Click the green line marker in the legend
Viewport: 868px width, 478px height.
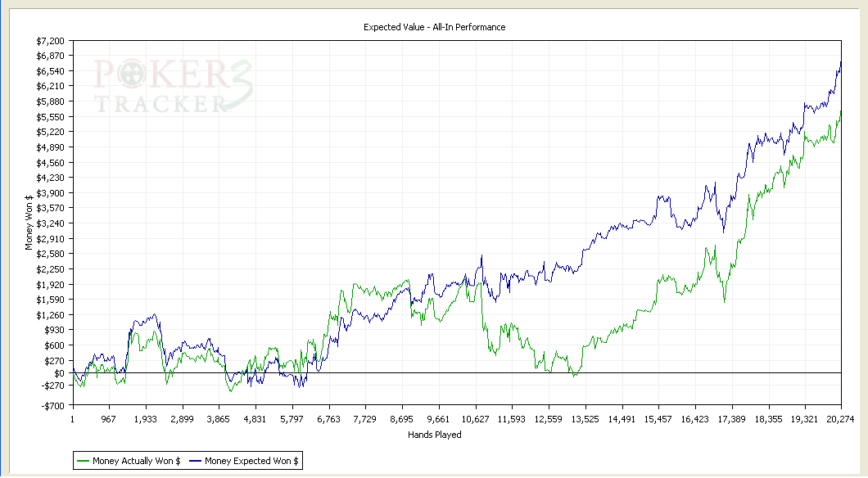pyautogui.click(x=81, y=462)
